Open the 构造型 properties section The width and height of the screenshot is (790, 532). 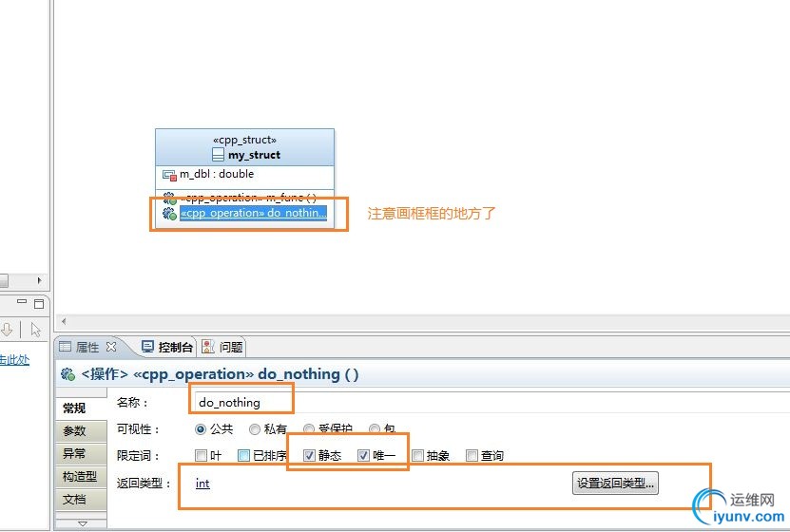coord(81,476)
